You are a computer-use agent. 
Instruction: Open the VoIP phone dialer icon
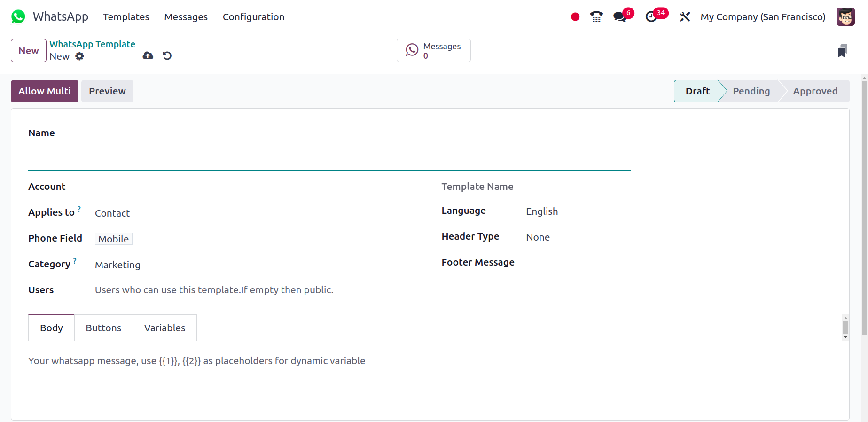coord(596,17)
